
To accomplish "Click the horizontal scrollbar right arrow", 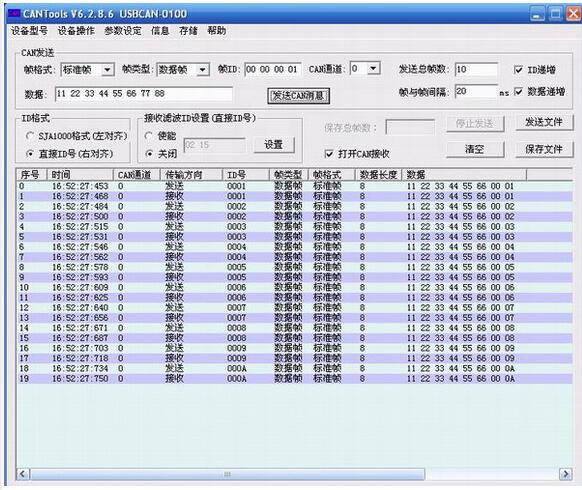I will [566, 474].
